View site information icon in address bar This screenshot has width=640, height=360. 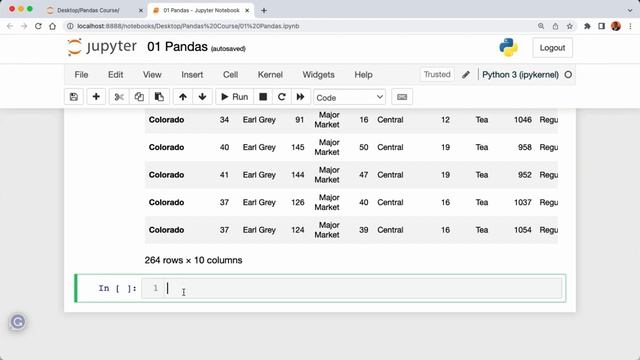pos(70,26)
